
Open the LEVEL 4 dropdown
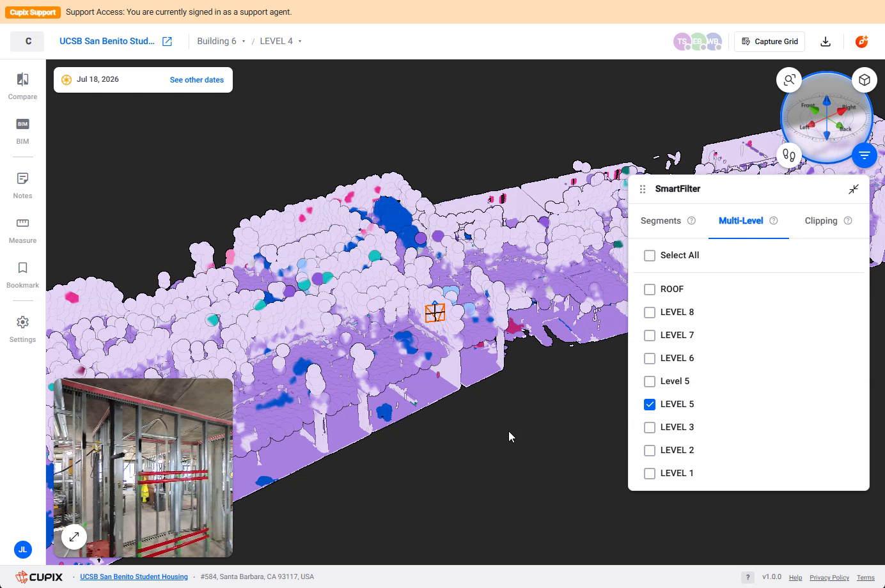[x=281, y=42]
